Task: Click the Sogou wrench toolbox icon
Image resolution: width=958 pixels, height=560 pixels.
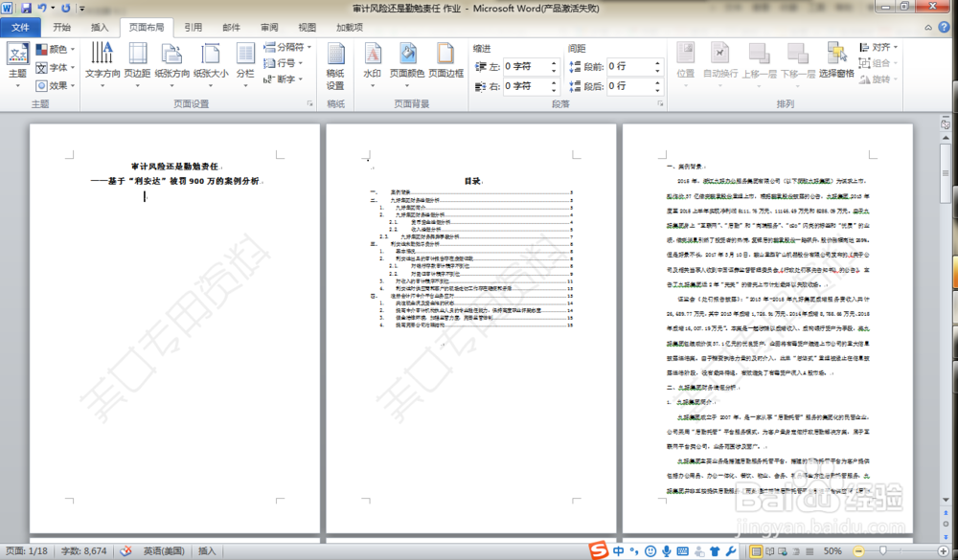Action: click(730, 550)
